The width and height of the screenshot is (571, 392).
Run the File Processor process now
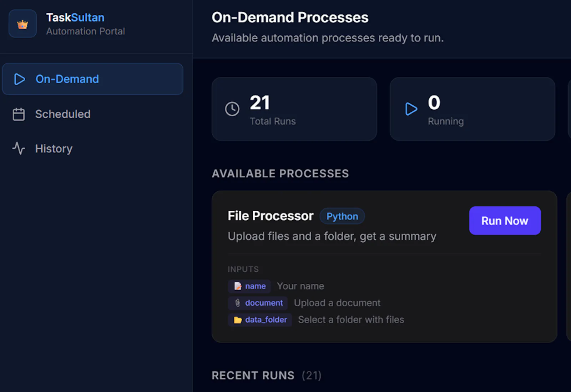505,221
